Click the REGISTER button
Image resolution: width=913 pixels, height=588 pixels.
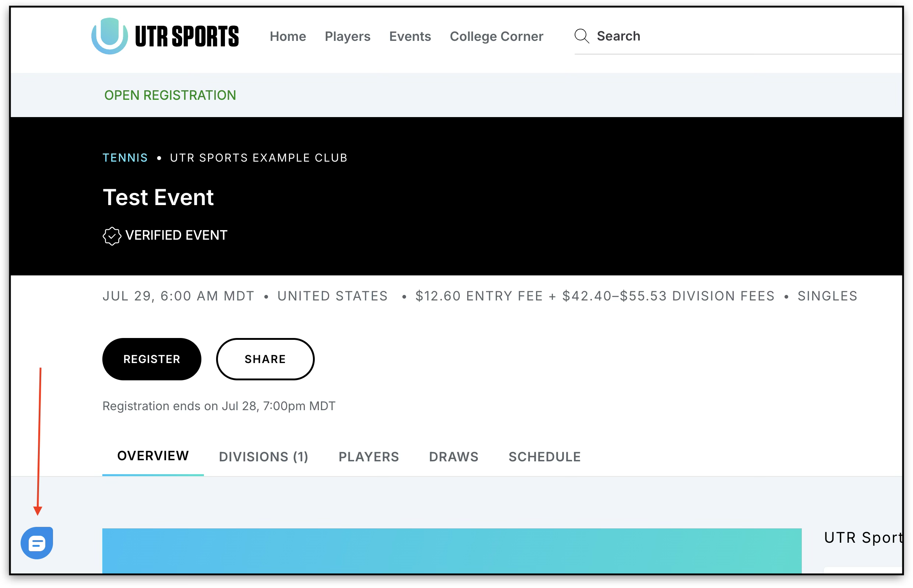152,359
